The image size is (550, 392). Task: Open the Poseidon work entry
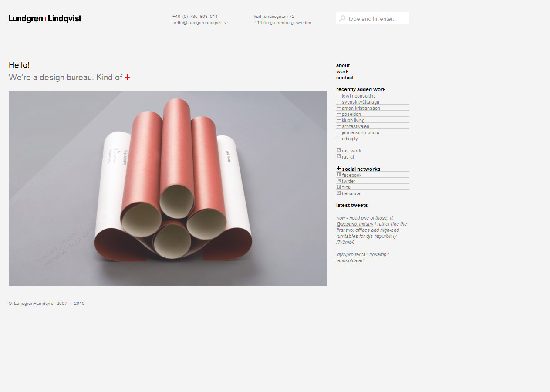click(x=351, y=114)
